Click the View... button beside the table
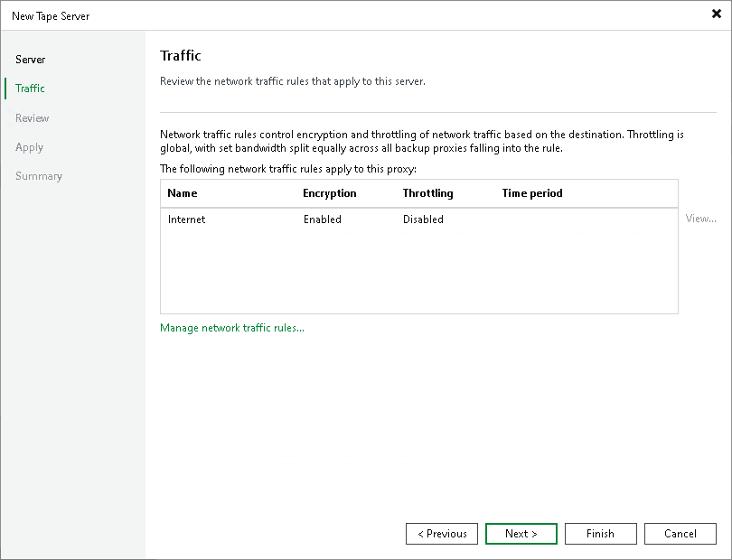This screenshot has height=560, width=732. [700, 219]
